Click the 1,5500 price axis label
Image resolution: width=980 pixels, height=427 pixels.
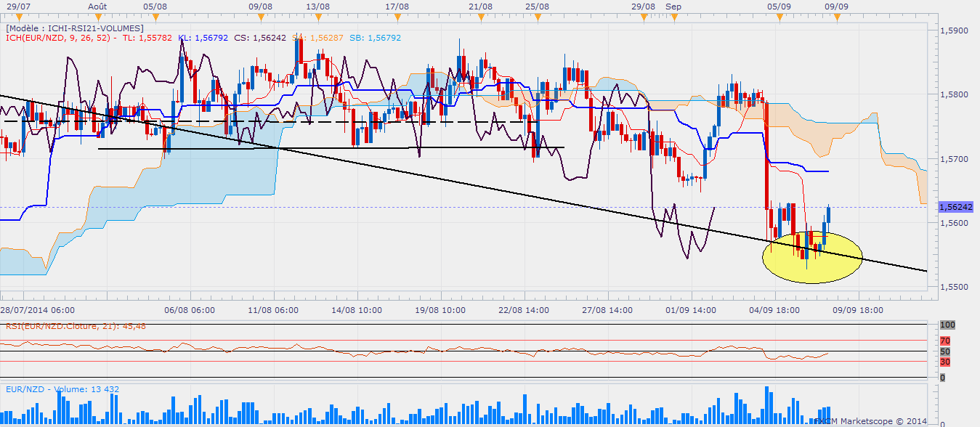coord(953,287)
